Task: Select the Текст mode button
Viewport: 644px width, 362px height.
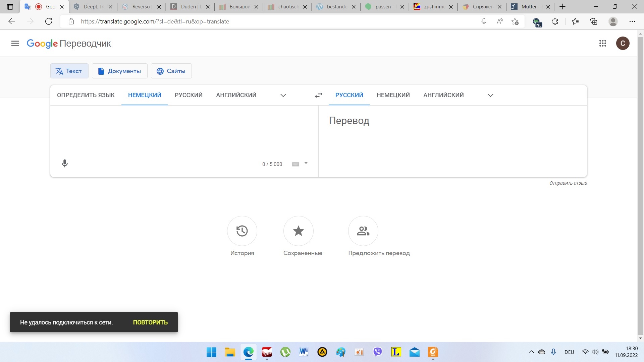Action: click(69, 71)
